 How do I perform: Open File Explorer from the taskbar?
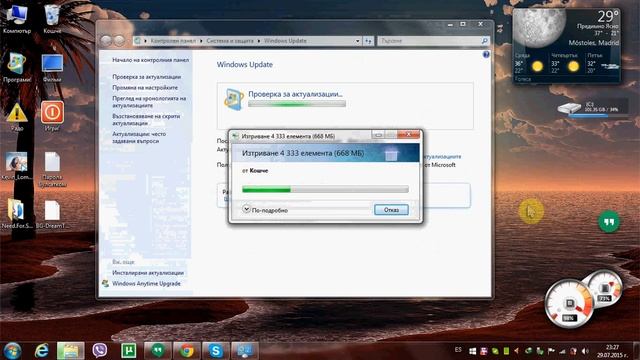[70, 351]
